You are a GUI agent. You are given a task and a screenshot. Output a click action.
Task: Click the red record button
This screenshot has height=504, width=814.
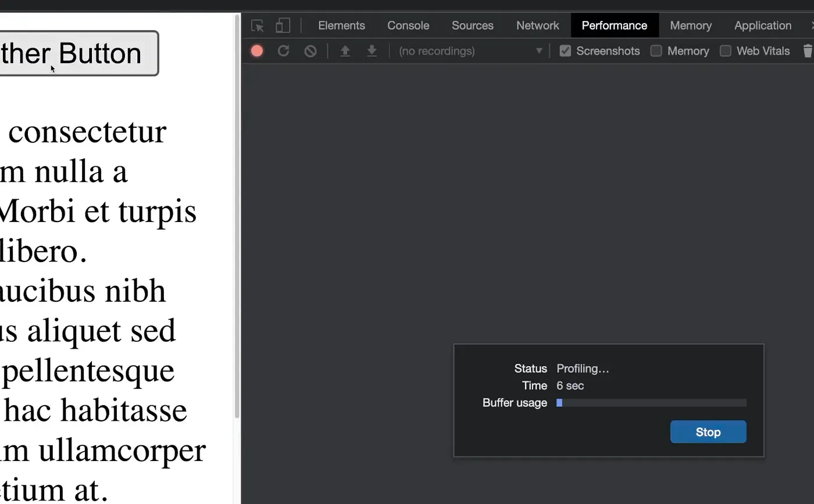pos(257,51)
